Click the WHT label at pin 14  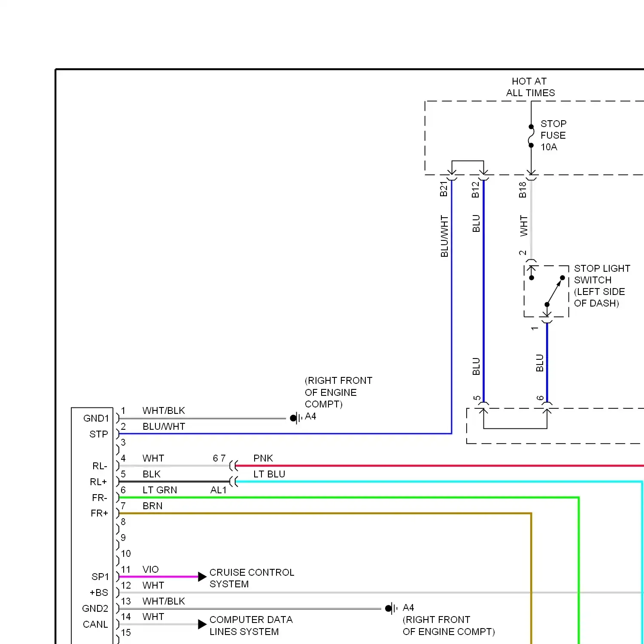(153, 617)
